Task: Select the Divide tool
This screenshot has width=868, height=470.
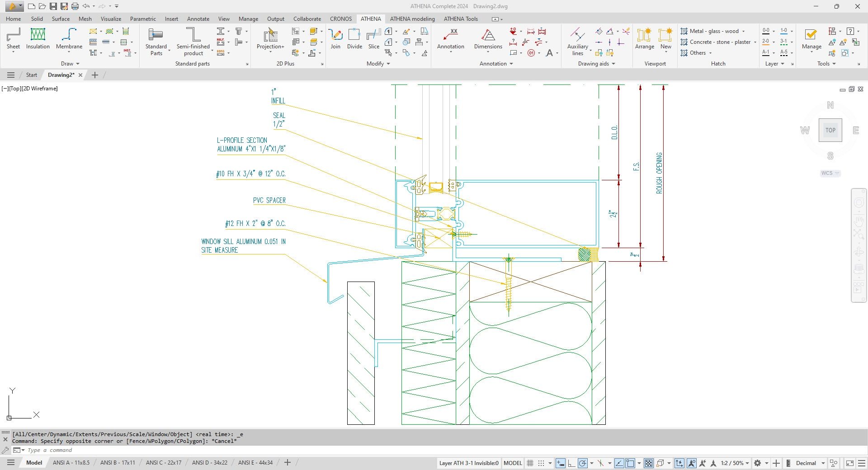Action: tap(354, 38)
